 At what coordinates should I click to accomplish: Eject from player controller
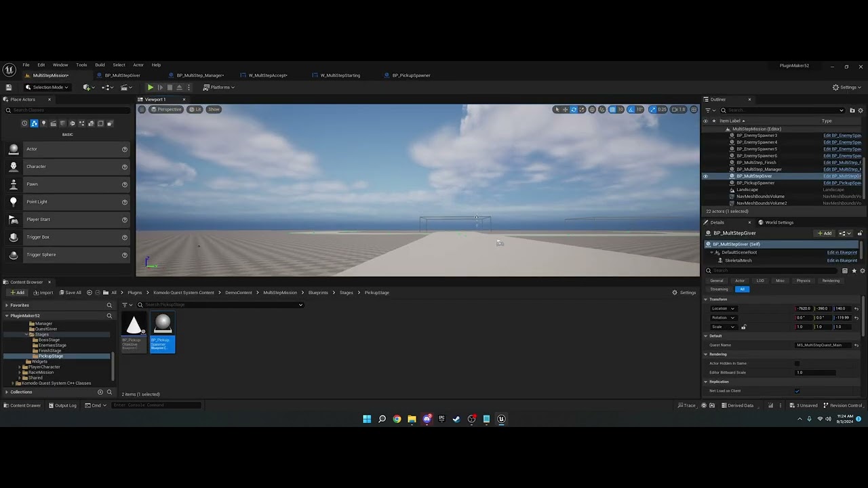(179, 87)
